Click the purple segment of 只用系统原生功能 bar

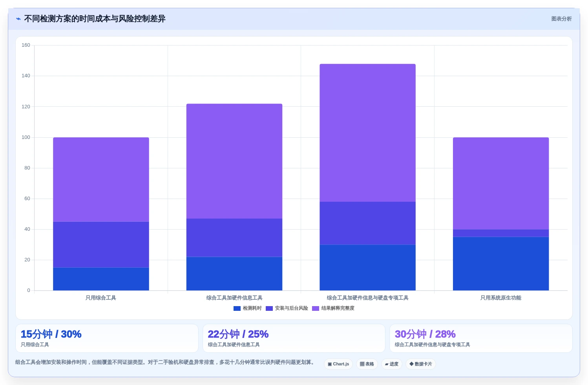click(501, 183)
